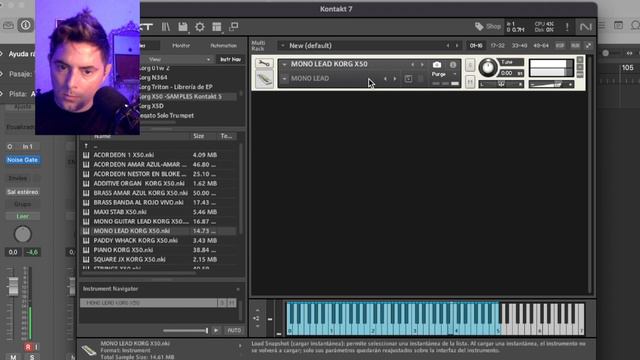The width and height of the screenshot is (640, 360).
Task: Click the save snapshot icon
Action: pos(408,78)
